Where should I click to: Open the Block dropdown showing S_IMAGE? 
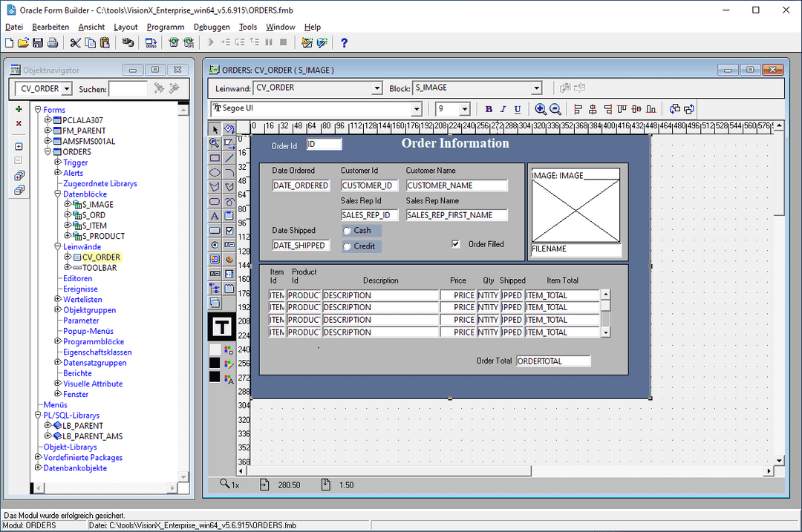coord(535,87)
